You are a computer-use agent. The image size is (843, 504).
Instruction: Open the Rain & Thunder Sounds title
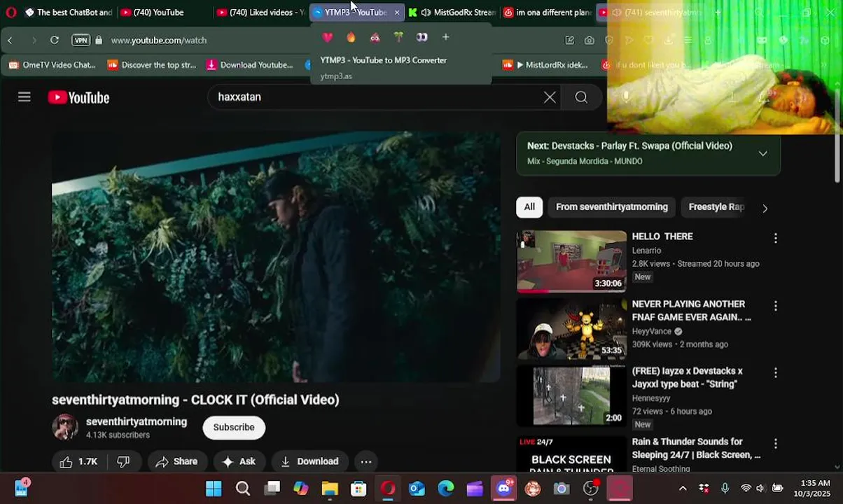point(696,448)
